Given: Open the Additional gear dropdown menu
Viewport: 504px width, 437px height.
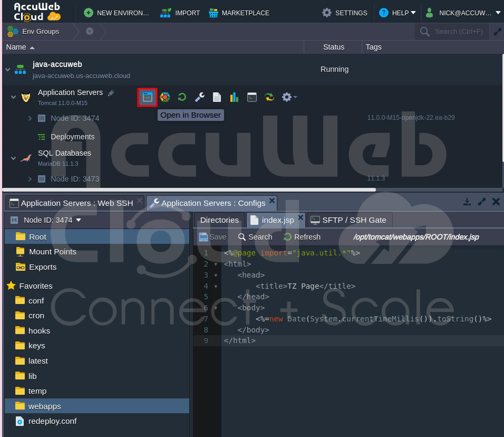Looking at the screenshot, I should tap(287, 97).
